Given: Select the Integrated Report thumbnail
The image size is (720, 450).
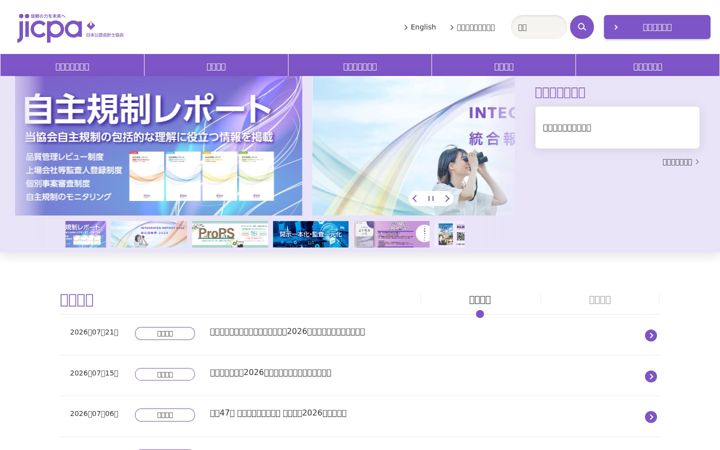Looking at the screenshot, I should pyautogui.click(x=149, y=234).
